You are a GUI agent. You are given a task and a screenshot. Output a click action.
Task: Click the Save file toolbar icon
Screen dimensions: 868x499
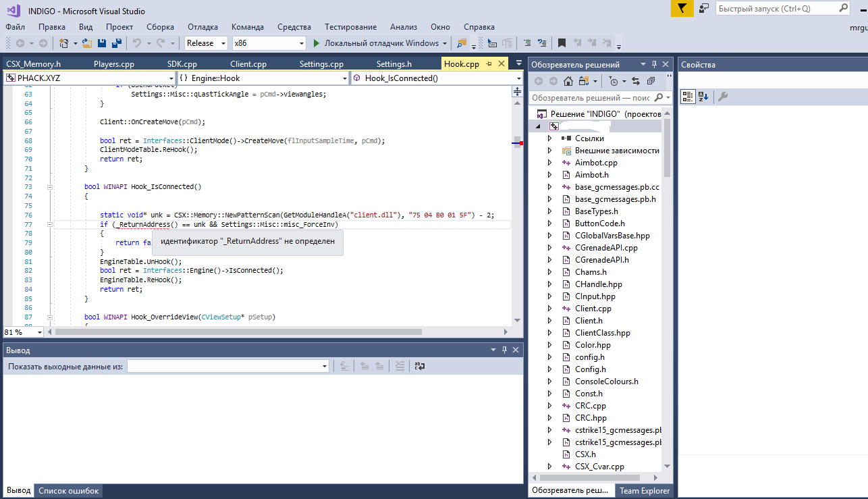102,43
